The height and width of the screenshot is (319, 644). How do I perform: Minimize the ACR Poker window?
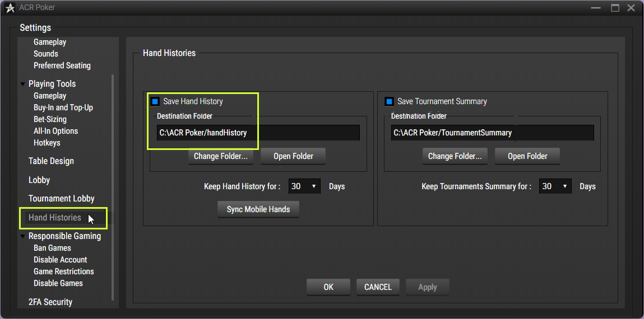tap(596, 8)
